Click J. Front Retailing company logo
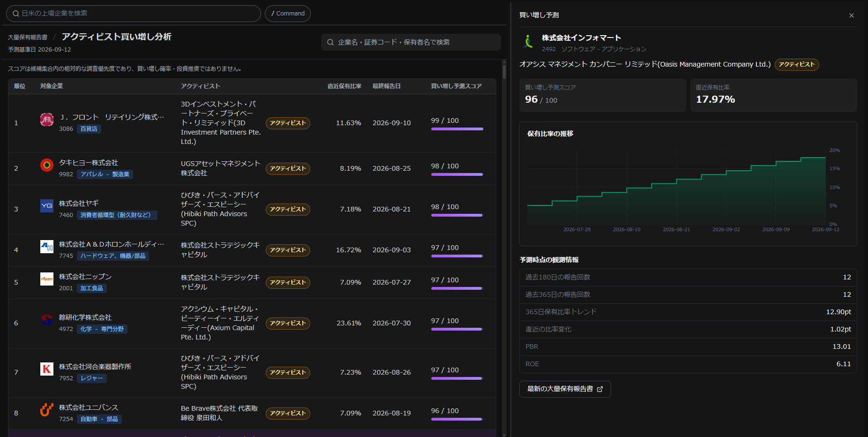The height and width of the screenshot is (437, 868). (47, 120)
